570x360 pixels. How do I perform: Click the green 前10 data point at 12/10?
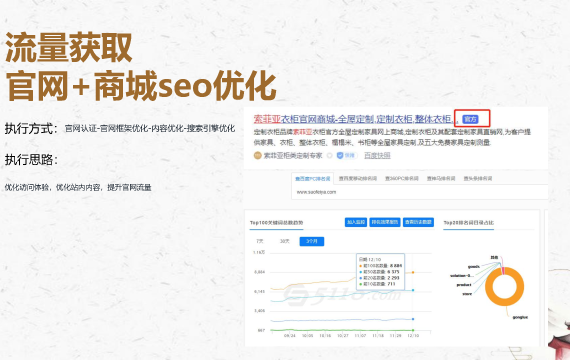[413, 330]
